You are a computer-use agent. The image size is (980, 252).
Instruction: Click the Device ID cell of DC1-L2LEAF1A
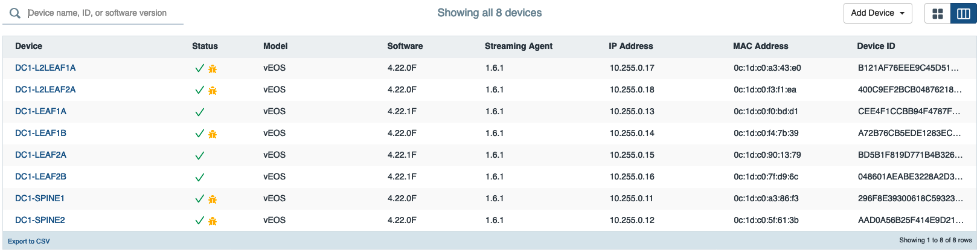click(908, 68)
